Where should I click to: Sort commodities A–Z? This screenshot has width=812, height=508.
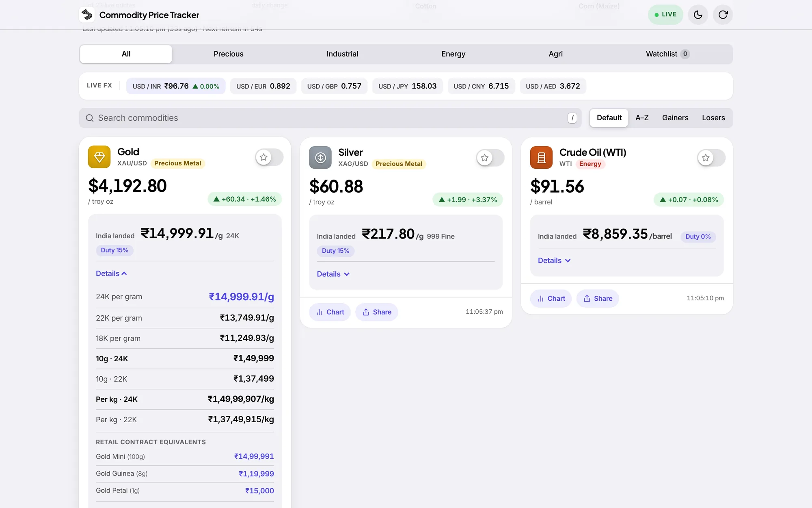[x=642, y=118]
